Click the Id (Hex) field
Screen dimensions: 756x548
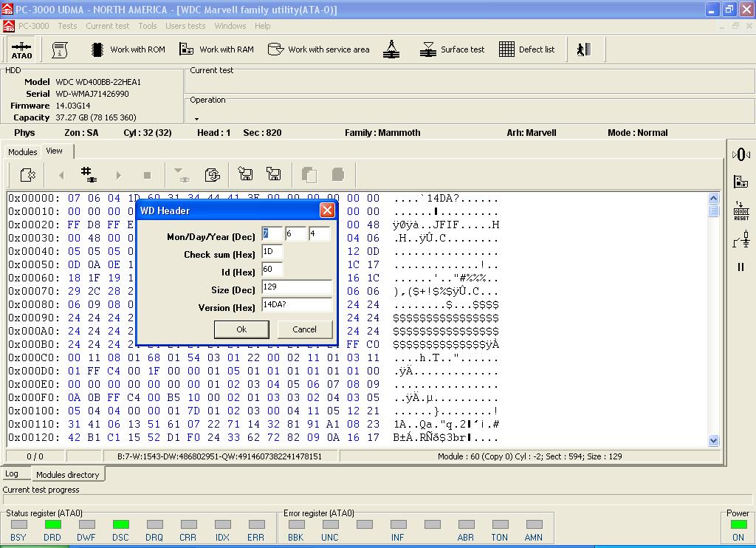pos(272,269)
